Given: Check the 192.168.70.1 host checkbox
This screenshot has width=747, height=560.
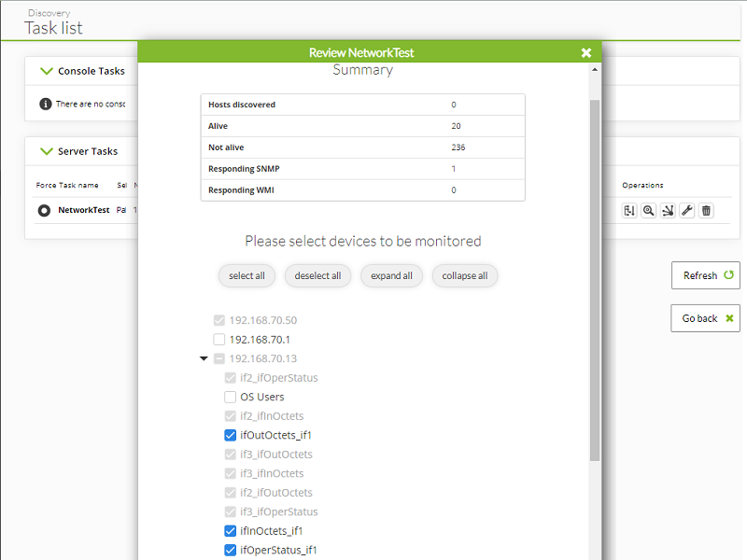Looking at the screenshot, I should [x=219, y=340].
